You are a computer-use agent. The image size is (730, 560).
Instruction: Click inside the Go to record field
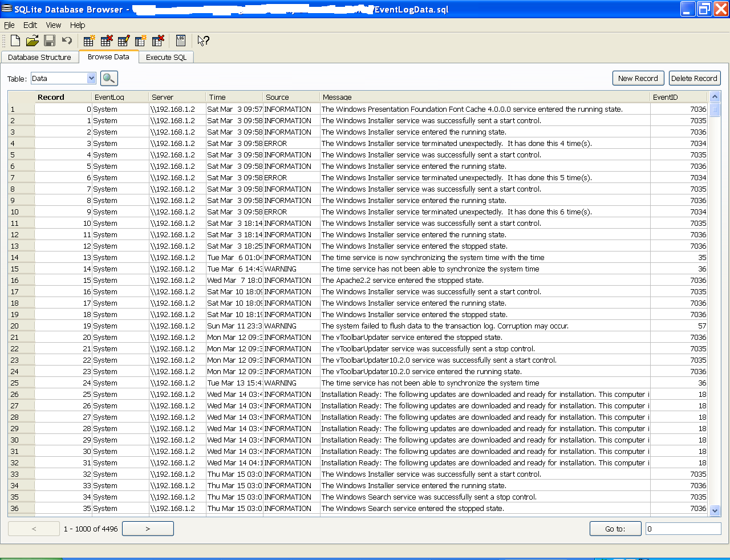(683, 529)
